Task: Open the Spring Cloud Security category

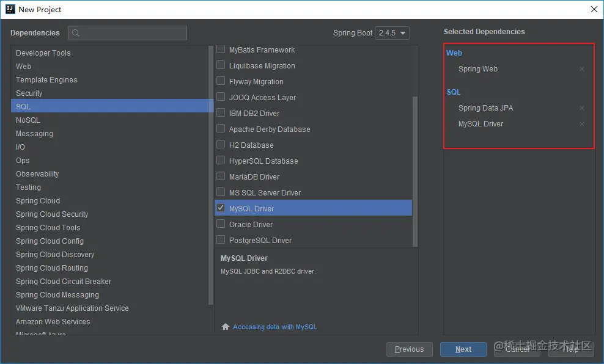Action: click(x=110, y=215)
